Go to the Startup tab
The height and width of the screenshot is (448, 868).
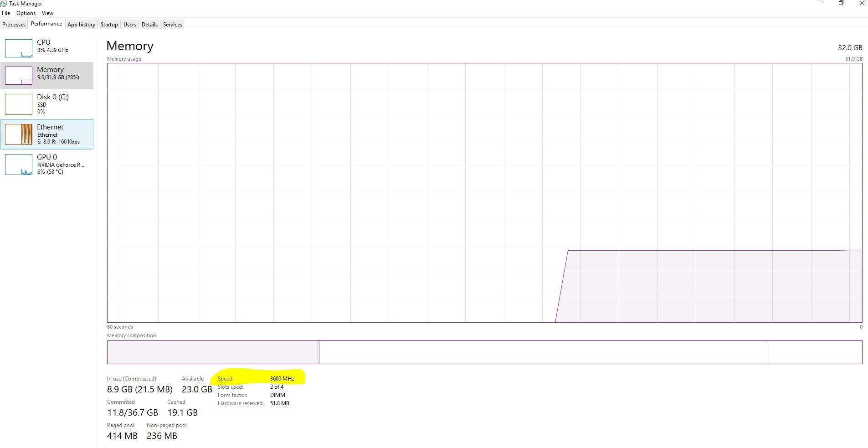click(x=109, y=25)
